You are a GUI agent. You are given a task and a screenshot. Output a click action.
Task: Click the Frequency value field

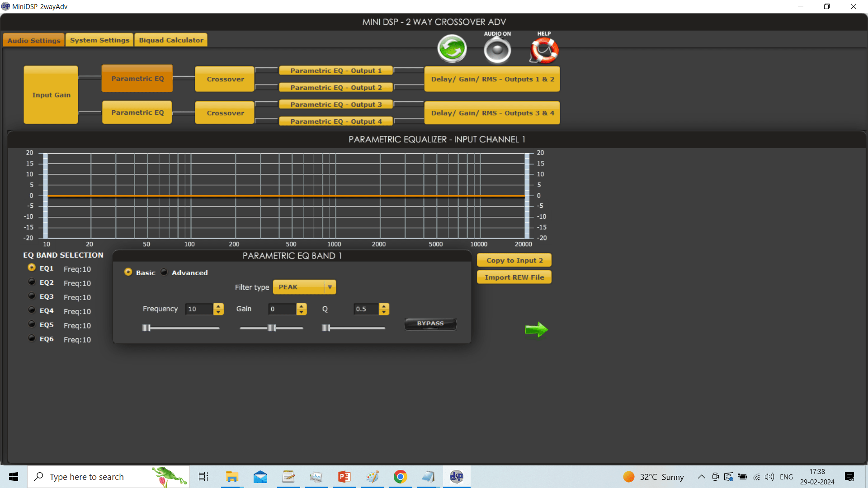pyautogui.click(x=199, y=309)
